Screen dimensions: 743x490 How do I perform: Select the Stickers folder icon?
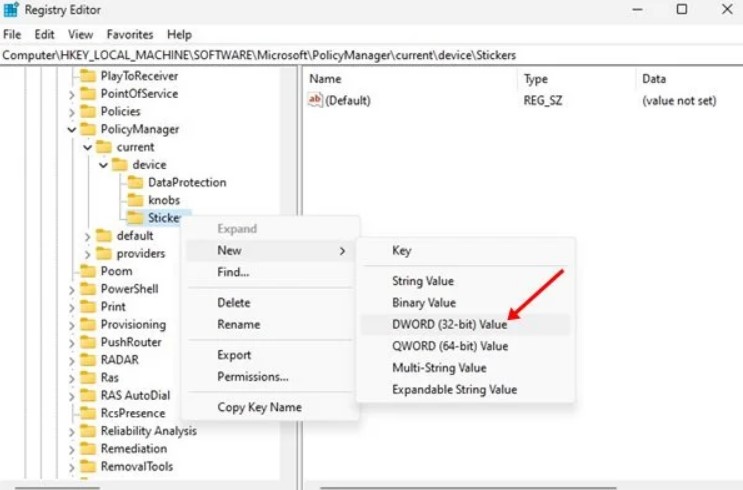[135, 218]
